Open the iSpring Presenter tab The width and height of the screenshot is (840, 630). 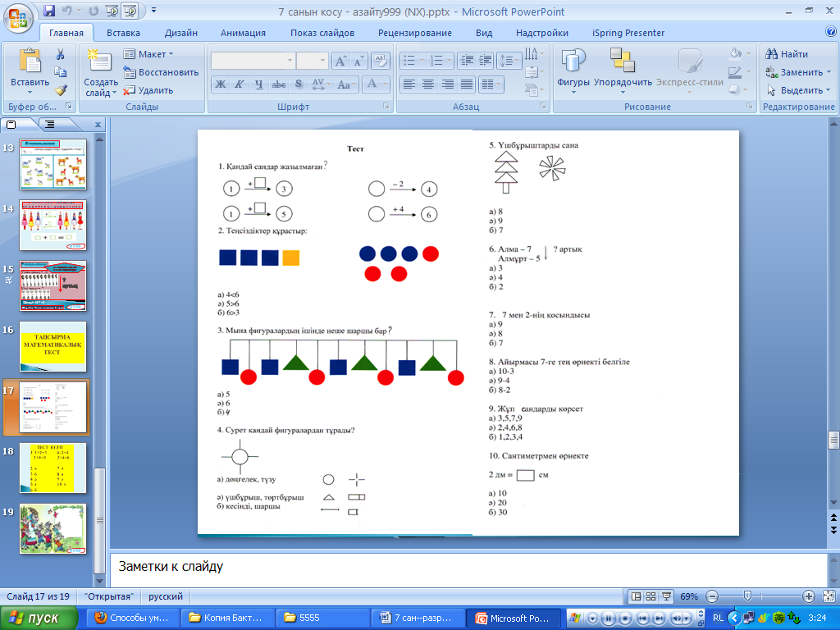click(628, 33)
